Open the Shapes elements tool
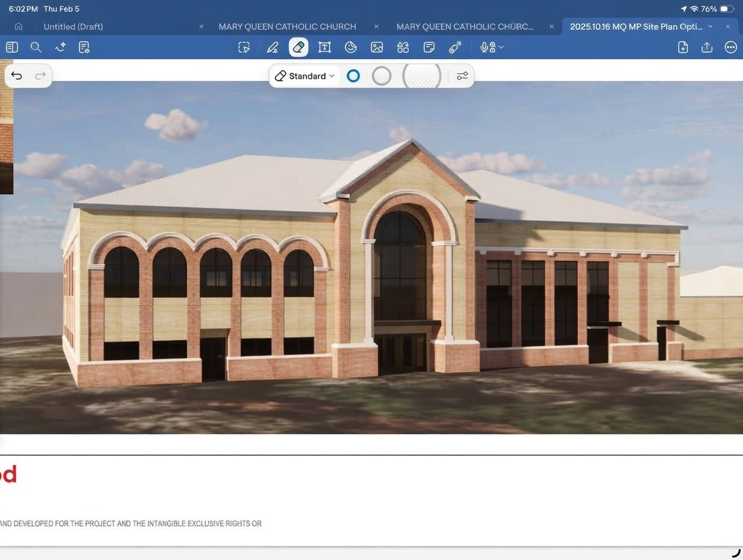The image size is (743, 560). pos(403,47)
